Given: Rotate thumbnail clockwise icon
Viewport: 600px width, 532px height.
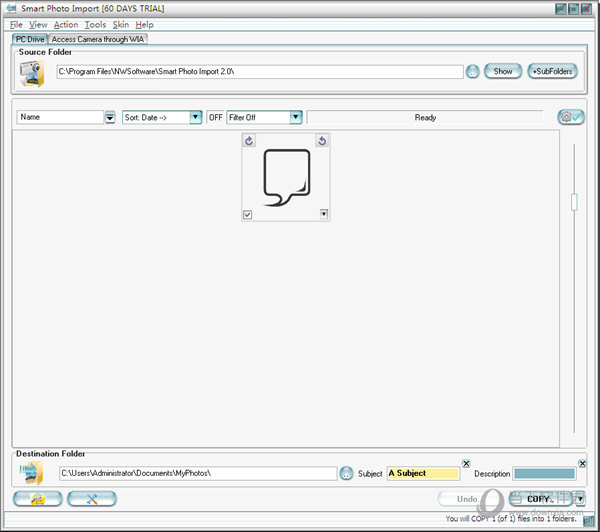Looking at the screenshot, I should coord(249,141).
